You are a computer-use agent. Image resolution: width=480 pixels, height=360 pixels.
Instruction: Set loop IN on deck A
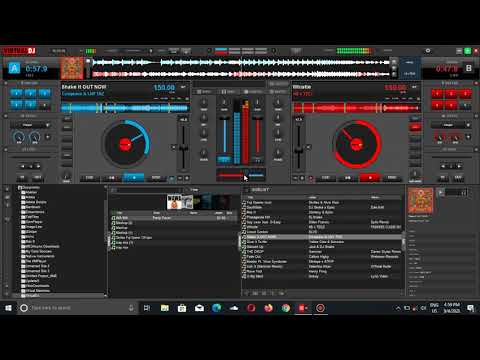[22, 178]
